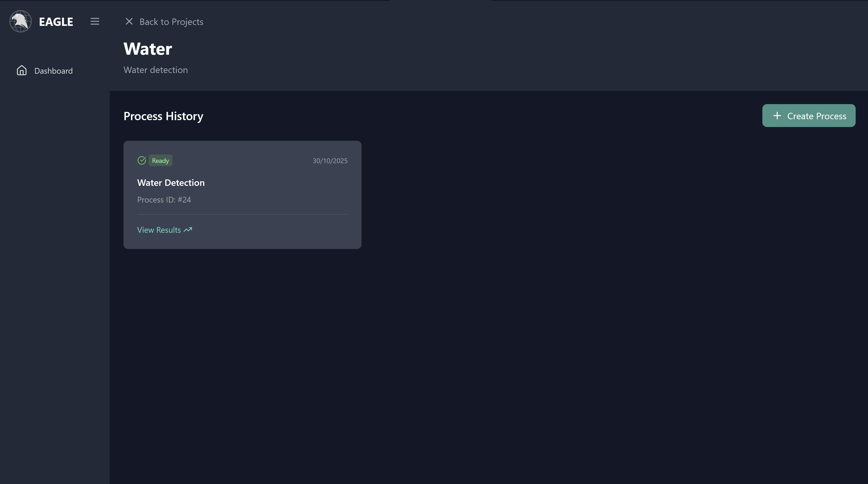The image size is (868, 484).
Task: Click the Water project title
Action: [x=148, y=49]
